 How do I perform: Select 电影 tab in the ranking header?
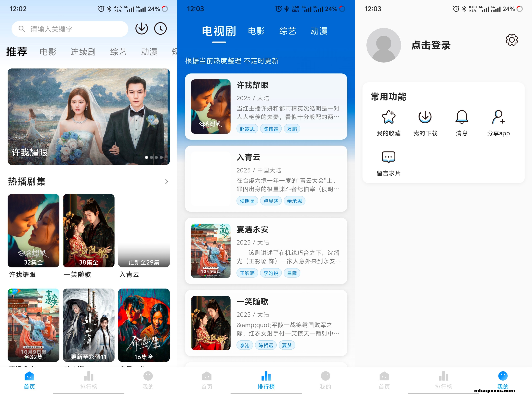click(x=256, y=31)
